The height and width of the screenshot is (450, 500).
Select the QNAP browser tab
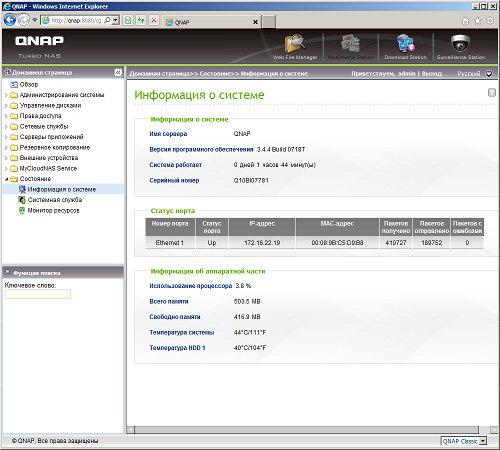pyautogui.click(x=212, y=22)
